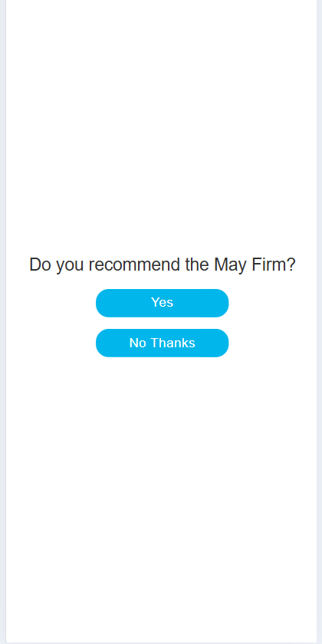Click the 'Yes' text label
The image size is (322, 644).
point(163,302)
